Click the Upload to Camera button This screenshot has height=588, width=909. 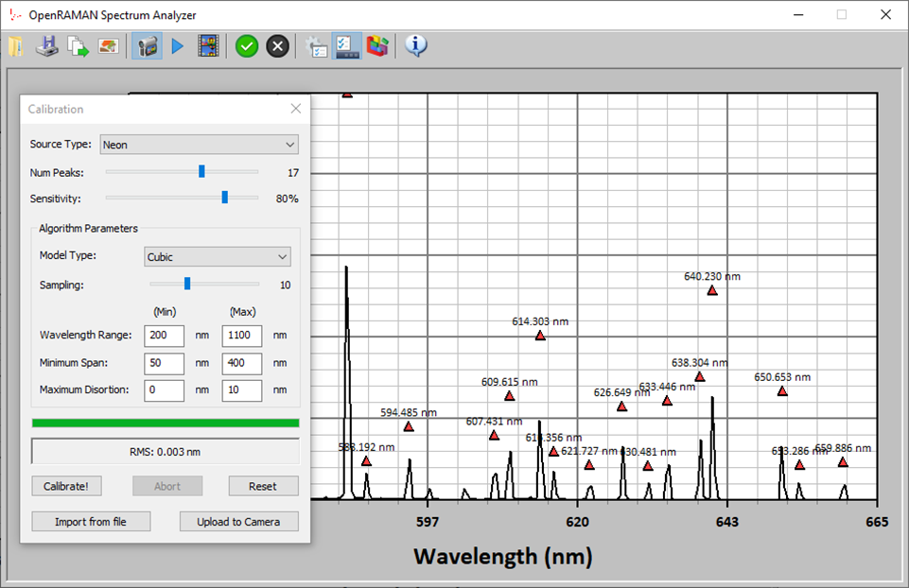point(238,522)
